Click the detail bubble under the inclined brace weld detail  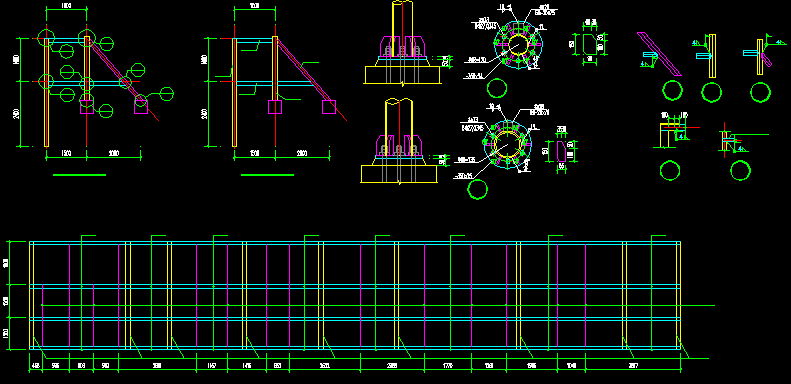tap(672, 91)
